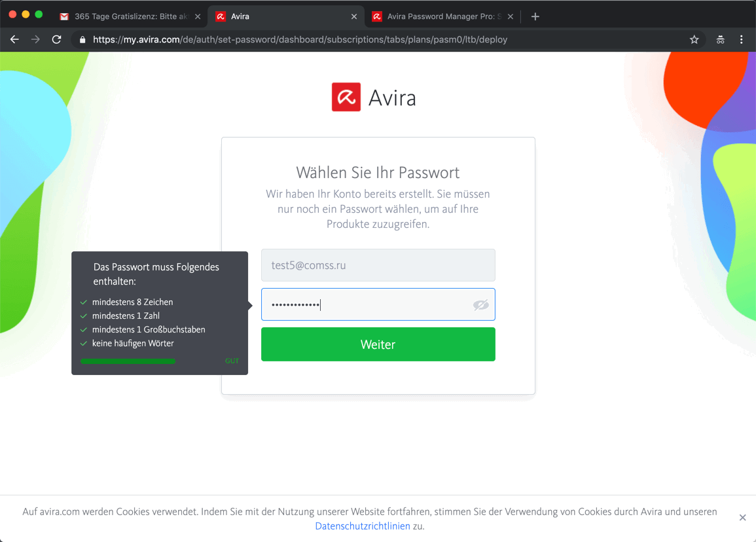
Task: Bookmark this page with the star icon
Action: [694, 39]
